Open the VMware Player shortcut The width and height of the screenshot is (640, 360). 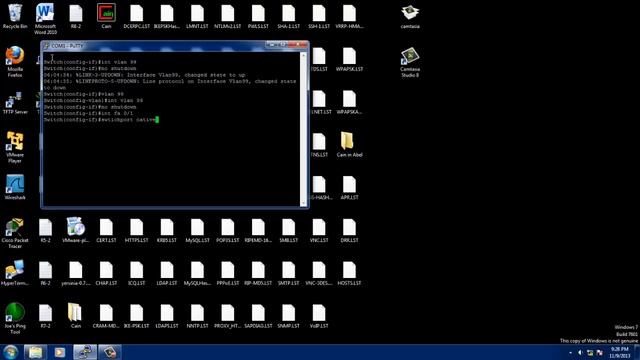click(15, 147)
